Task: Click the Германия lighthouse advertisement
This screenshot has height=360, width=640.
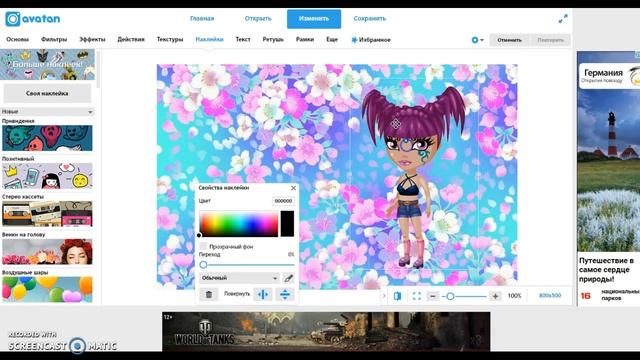Action: coord(608,178)
